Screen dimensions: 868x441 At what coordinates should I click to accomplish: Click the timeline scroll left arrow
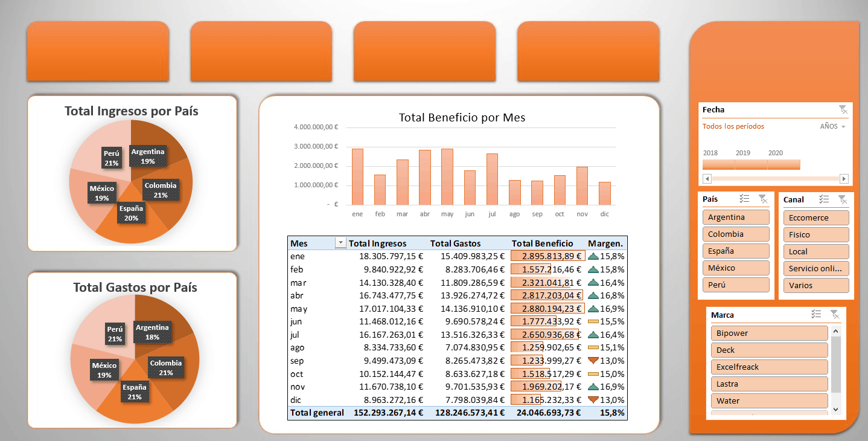(707, 179)
